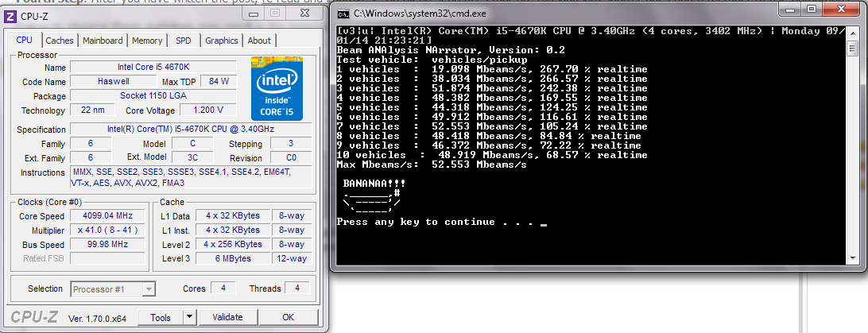Click the '7 vehicles : 52.553 Mbeams/s' line
This screenshot has height=333, width=868.
point(491,126)
